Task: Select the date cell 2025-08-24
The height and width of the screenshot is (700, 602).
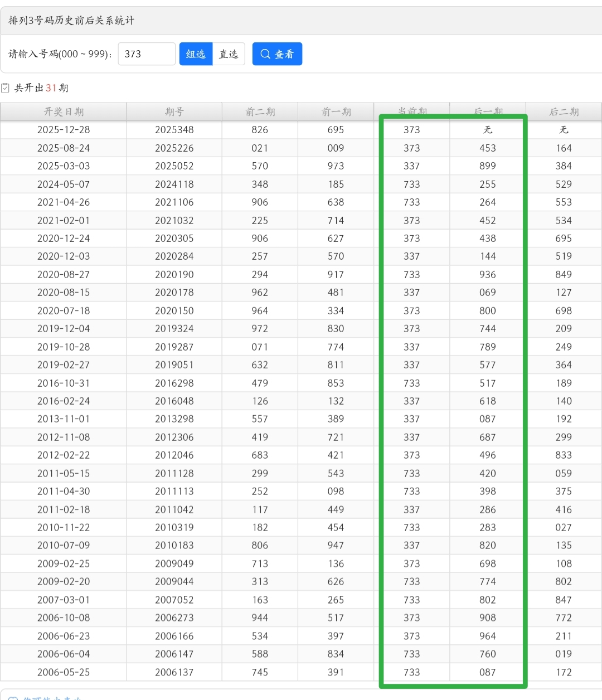Action: [x=64, y=148]
